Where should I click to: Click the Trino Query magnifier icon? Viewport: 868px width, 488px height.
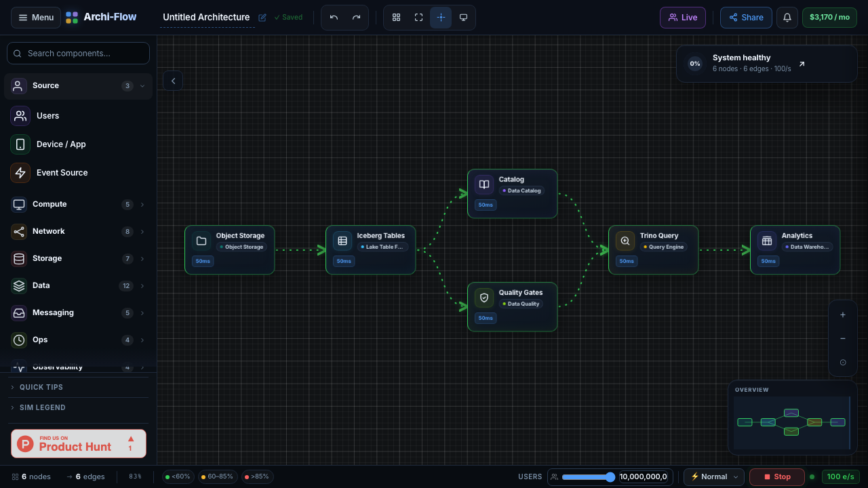point(625,241)
